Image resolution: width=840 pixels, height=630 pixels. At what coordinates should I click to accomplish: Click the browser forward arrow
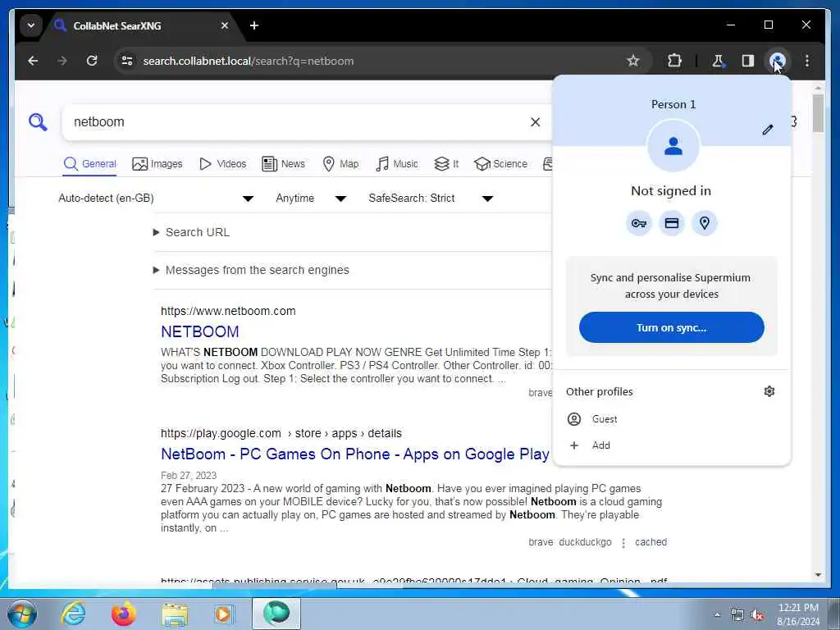pyautogui.click(x=62, y=61)
